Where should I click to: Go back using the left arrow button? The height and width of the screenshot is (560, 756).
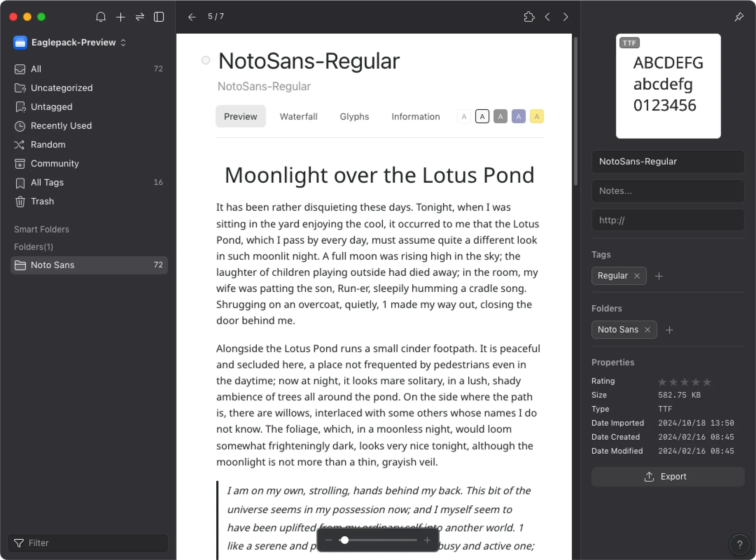(x=192, y=17)
